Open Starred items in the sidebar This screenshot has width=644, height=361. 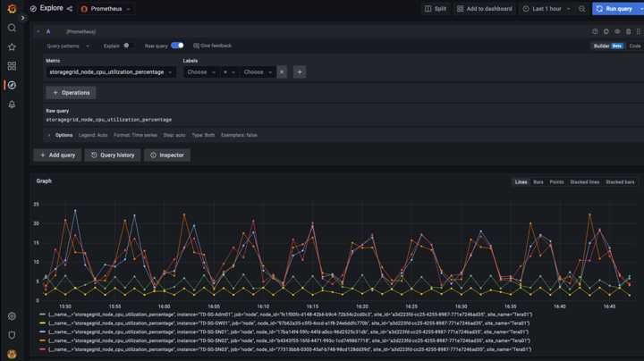[12, 46]
